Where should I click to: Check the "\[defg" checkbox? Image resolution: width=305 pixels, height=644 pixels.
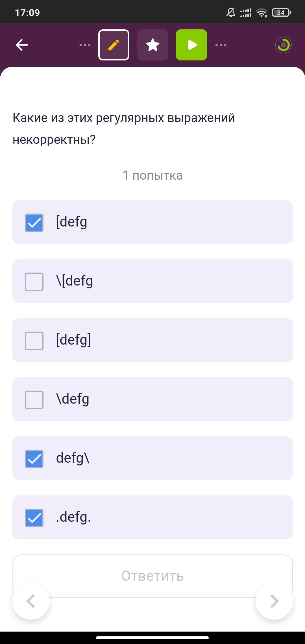pos(34,282)
